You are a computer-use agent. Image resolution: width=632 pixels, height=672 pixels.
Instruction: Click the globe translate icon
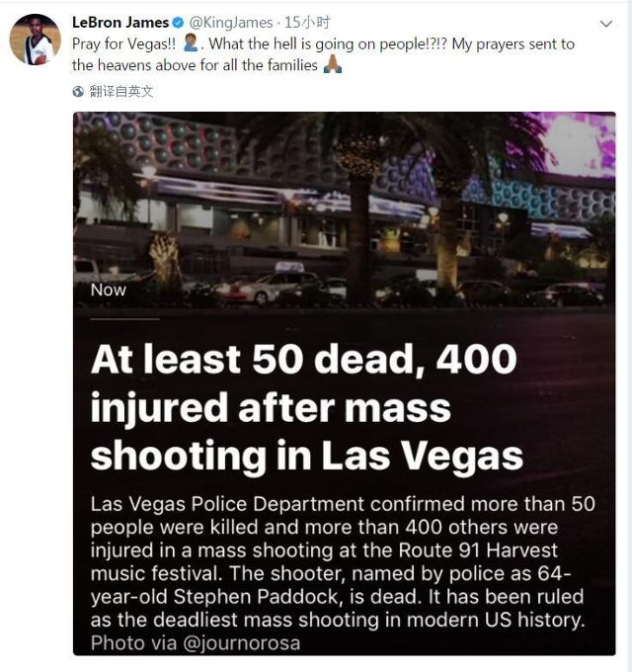click(x=78, y=91)
